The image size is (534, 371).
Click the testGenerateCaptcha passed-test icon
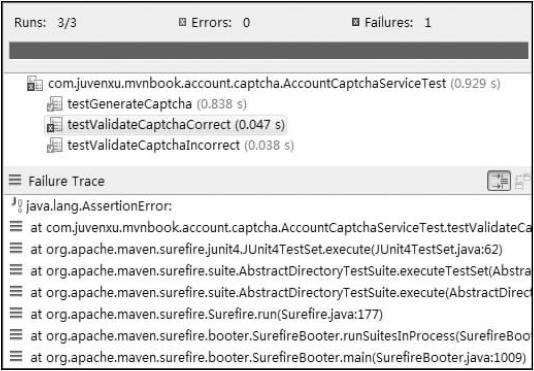[54, 105]
